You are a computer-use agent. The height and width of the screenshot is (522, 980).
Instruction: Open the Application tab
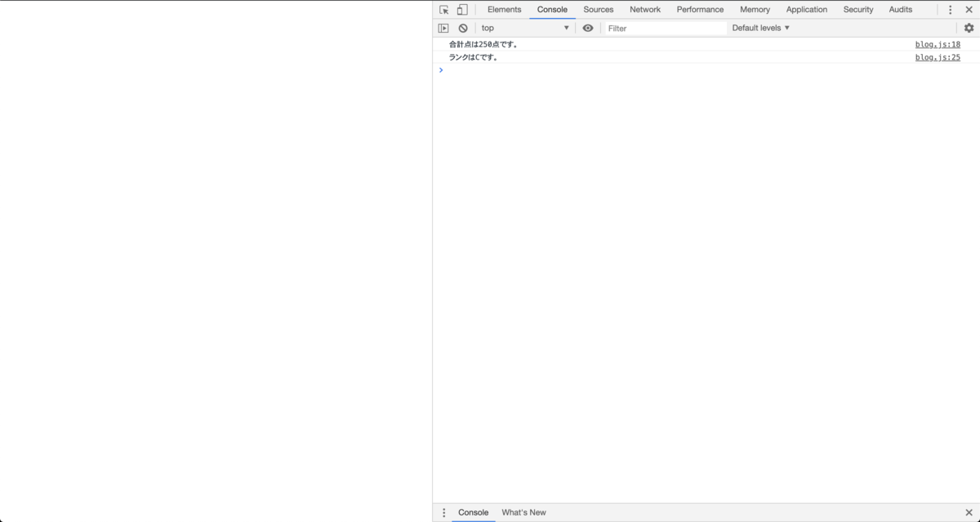pos(807,10)
